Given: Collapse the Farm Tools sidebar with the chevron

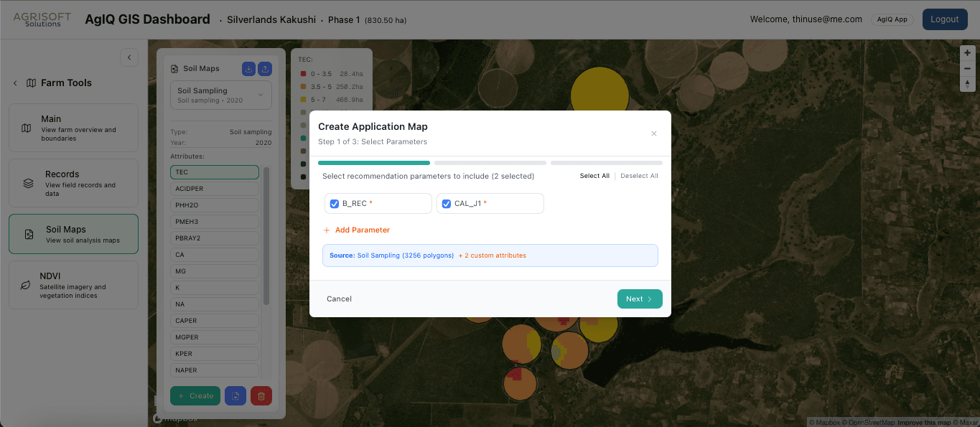Looking at the screenshot, I should point(129,57).
